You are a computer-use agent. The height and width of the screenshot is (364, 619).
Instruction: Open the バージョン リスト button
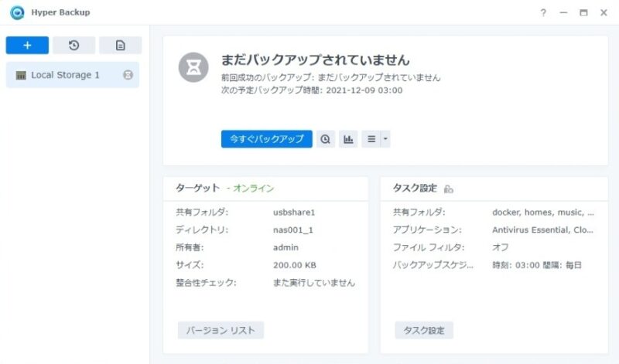[221, 330]
